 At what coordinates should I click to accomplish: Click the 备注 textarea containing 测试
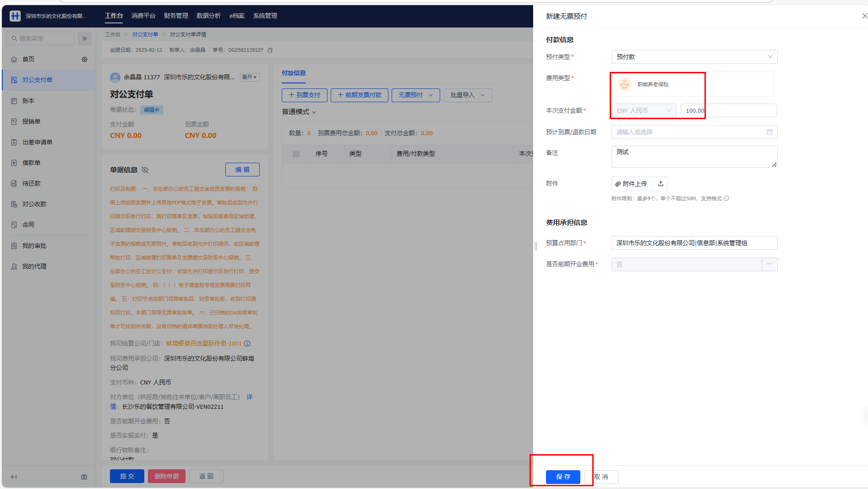pyautogui.click(x=694, y=157)
